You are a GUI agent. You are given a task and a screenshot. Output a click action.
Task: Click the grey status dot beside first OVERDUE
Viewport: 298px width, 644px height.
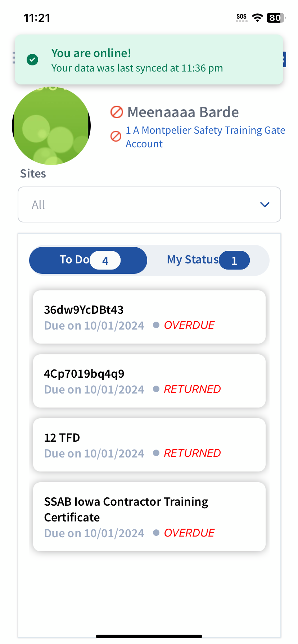(156, 325)
